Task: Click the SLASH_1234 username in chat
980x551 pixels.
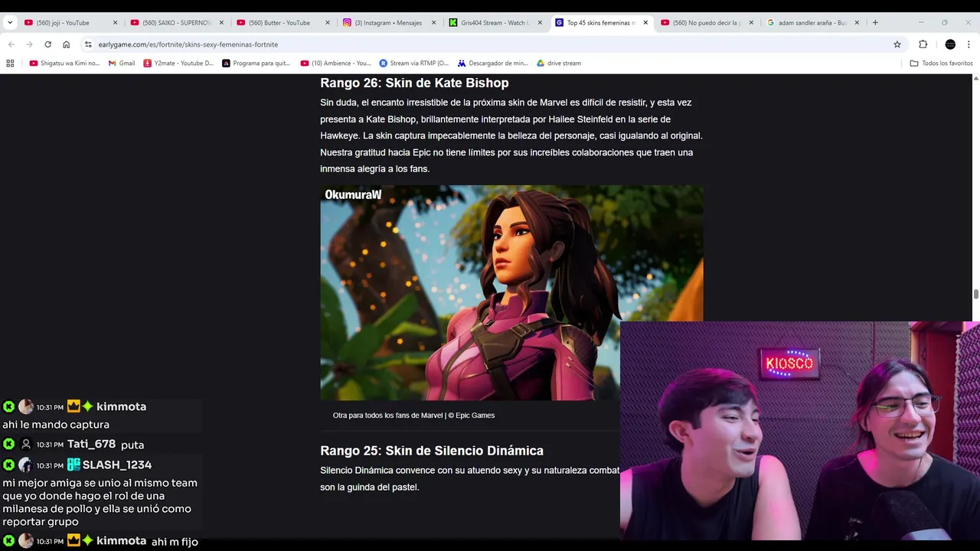Action: (x=117, y=465)
